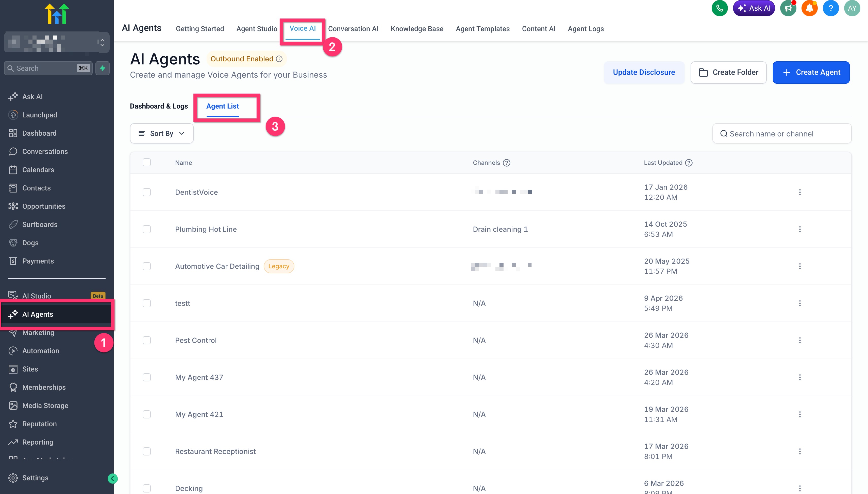Switch to the Conversation AI tab
868x494 pixels.
(353, 29)
